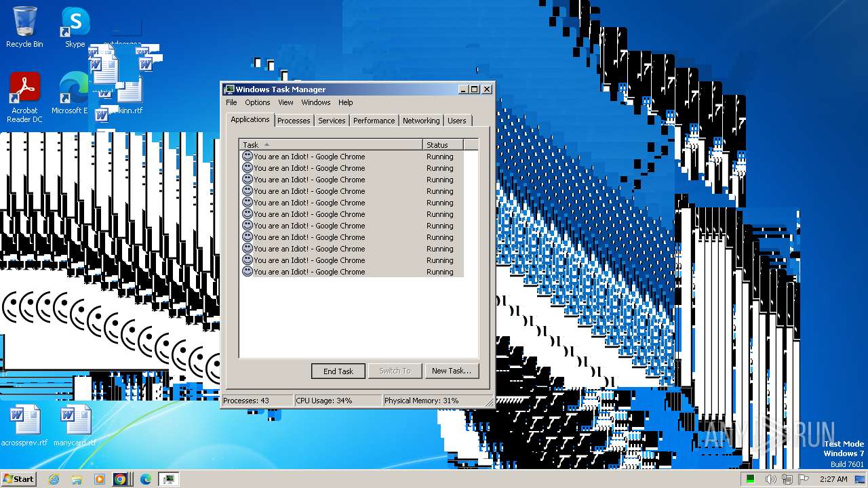
Task: Open the Recycle Bin desktop icon
Action: pos(24,27)
